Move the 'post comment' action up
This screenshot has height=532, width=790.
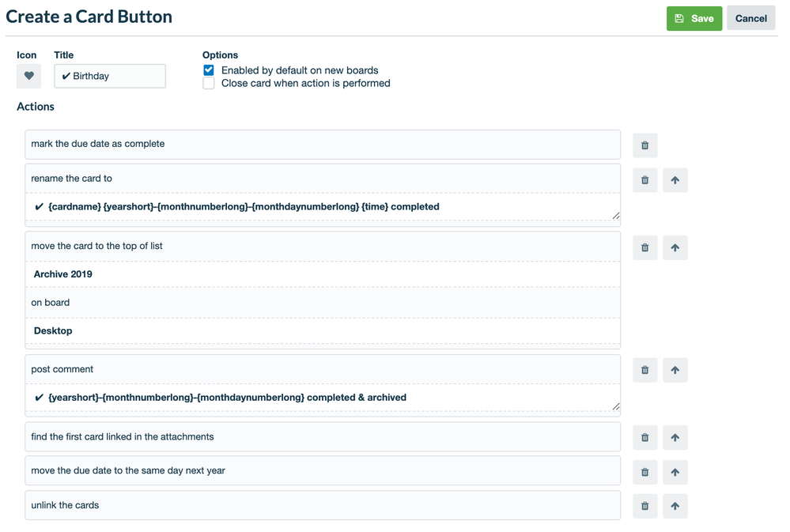[x=675, y=369]
